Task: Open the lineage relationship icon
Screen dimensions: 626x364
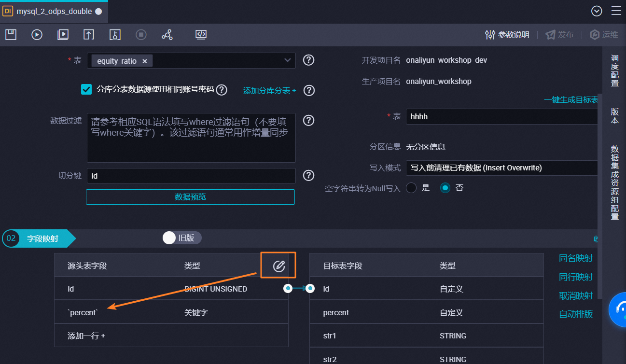Action: pyautogui.click(x=167, y=34)
